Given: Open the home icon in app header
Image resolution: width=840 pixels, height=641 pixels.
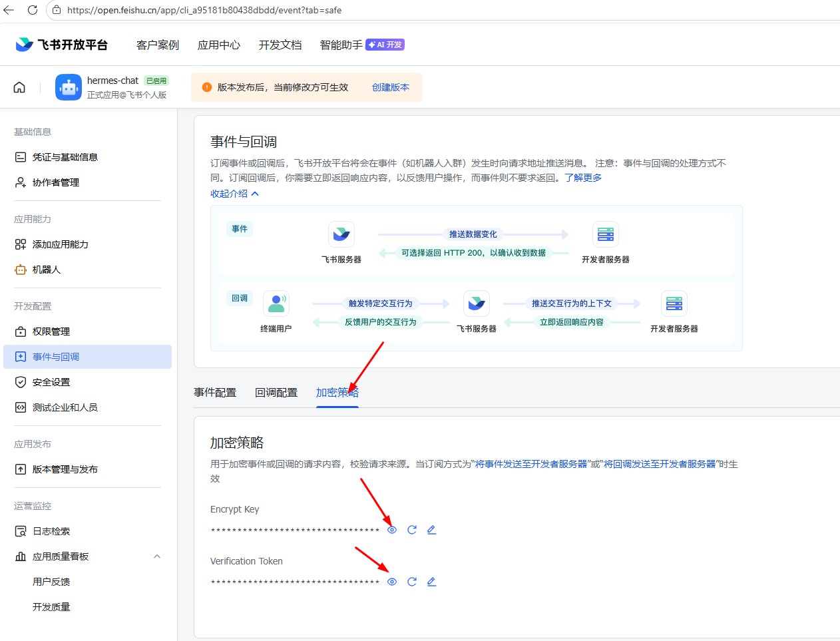Looking at the screenshot, I should point(19,87).
